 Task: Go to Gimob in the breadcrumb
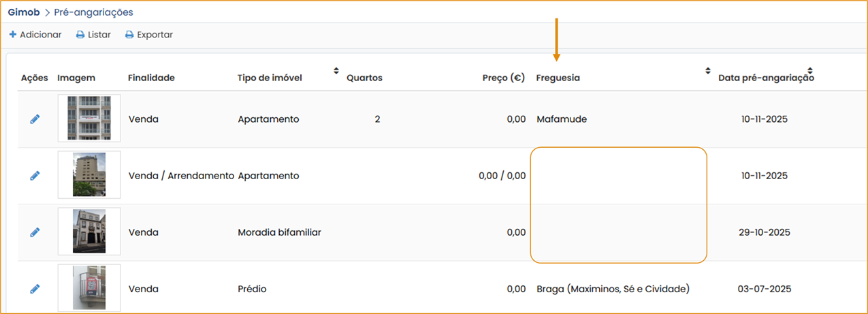pyautogui.click(x=24, y=12)
